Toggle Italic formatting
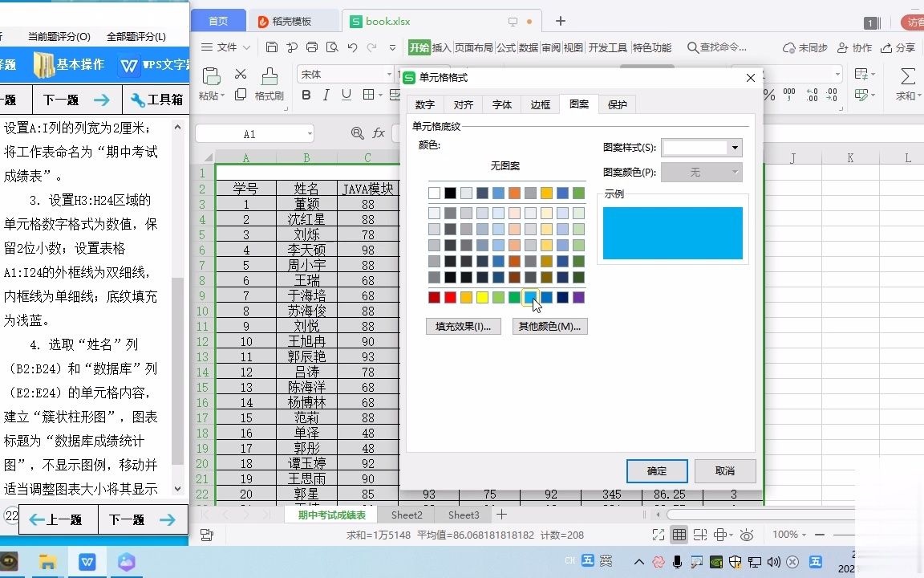This screenshot has height=578, width=924. point(326,94)
